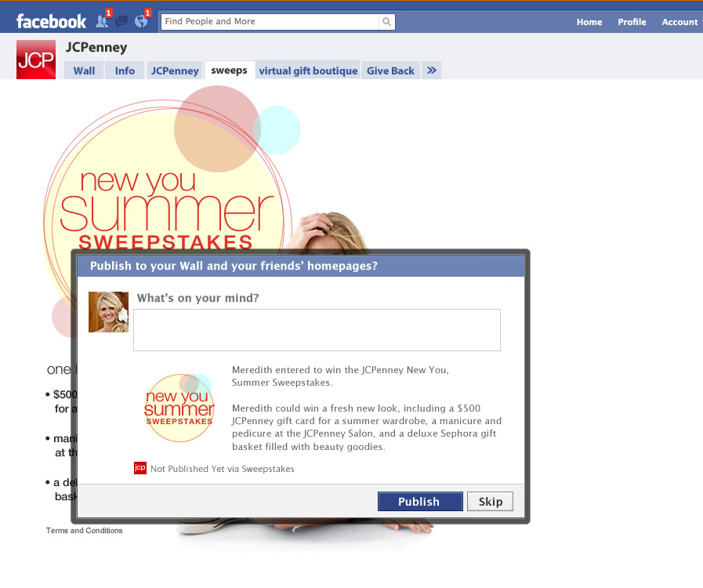Image resolution: width=703 pixels, height=588 pixels.
Task: Click the Publish button
Action: [420, 501]
